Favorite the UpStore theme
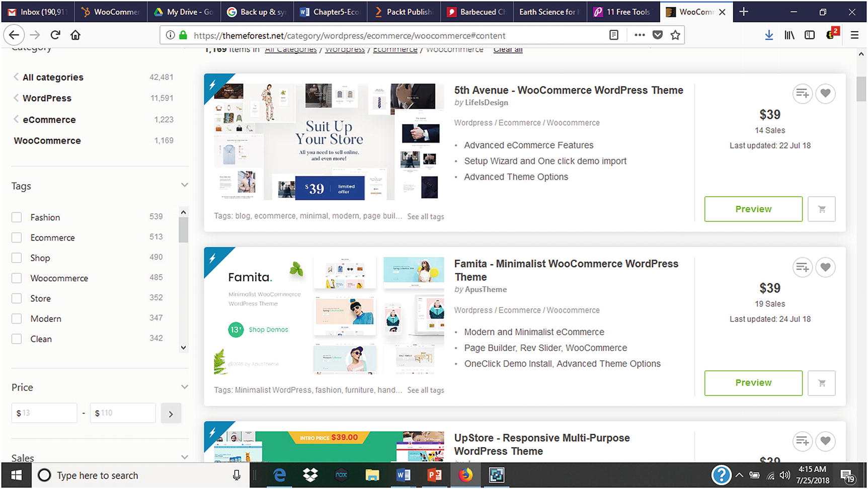The width and height of the screenshot is (868, 489). pyautogui.click(x=825, y=441)
